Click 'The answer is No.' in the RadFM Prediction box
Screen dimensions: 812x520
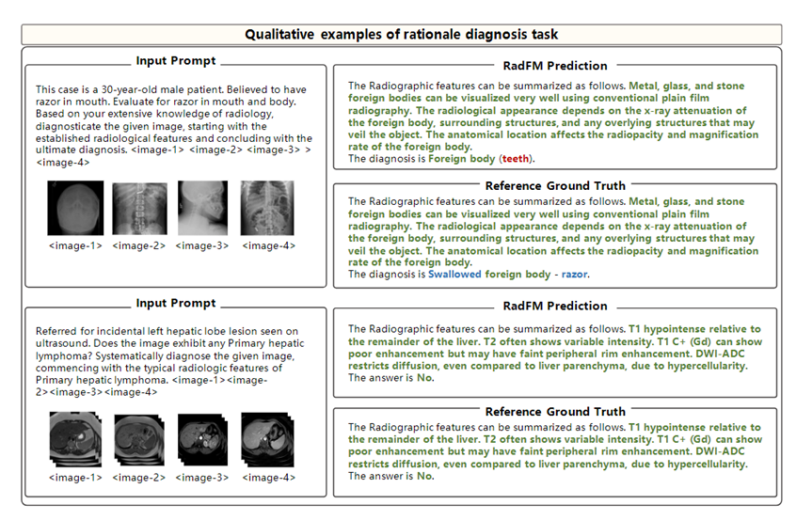click(x=391, y=378)
